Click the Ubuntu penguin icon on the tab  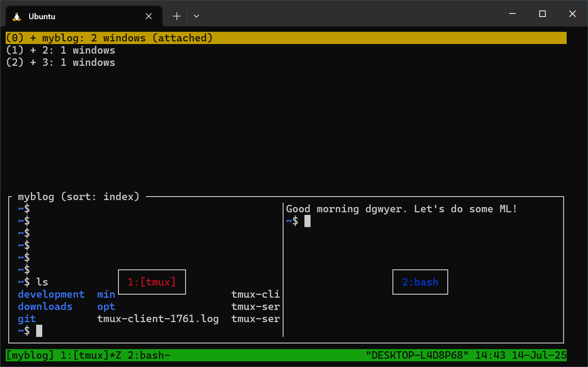point(17,16)
